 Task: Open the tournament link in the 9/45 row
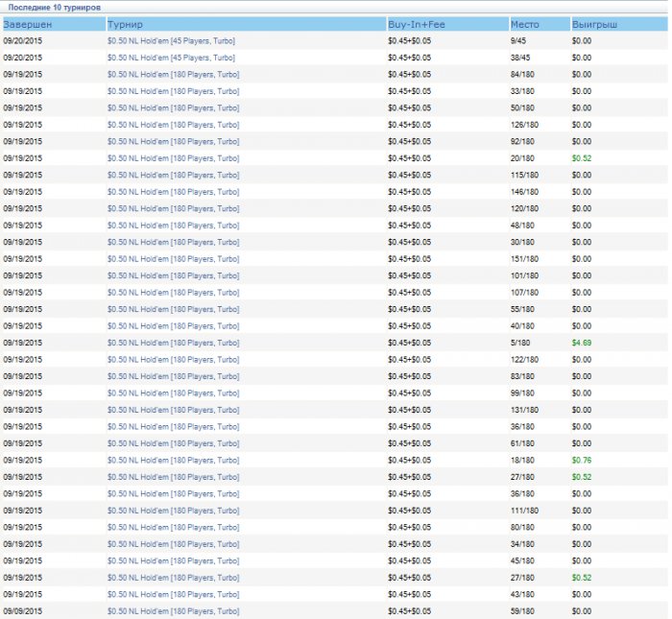coord(171,40)
